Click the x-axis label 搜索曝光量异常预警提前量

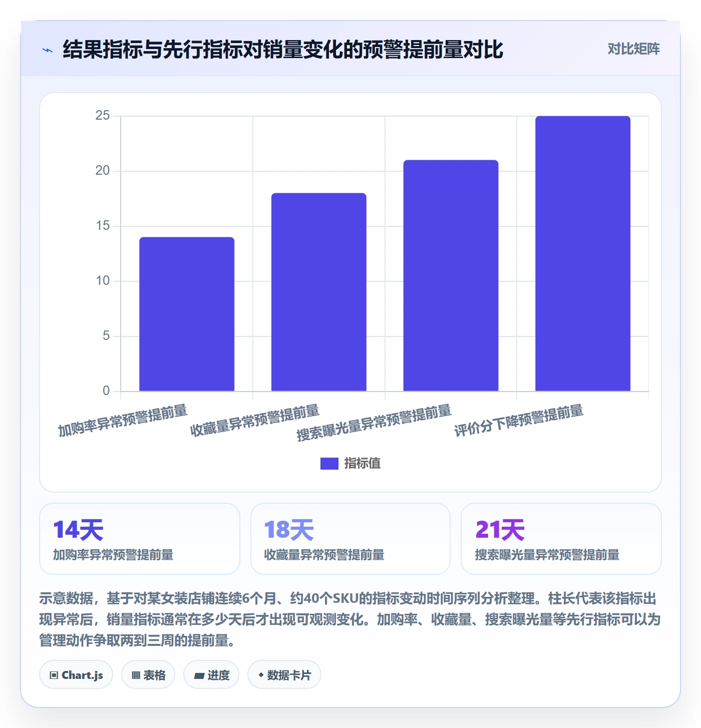click(374, 423)
